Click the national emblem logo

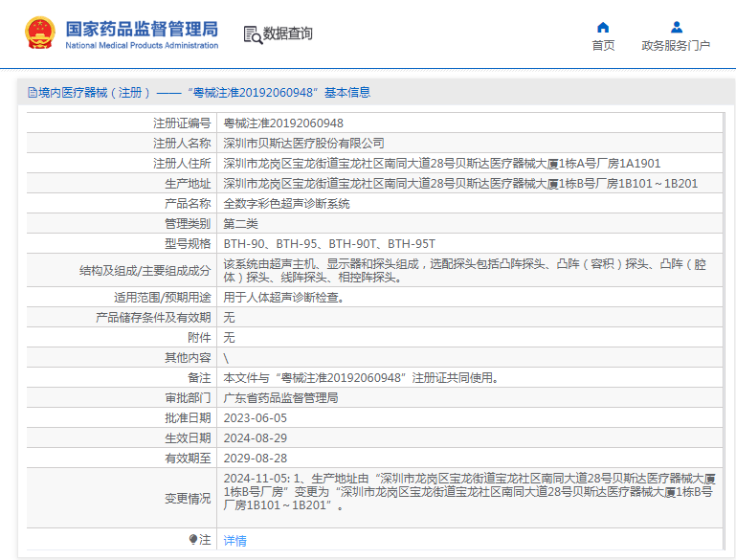coord(40,33)
